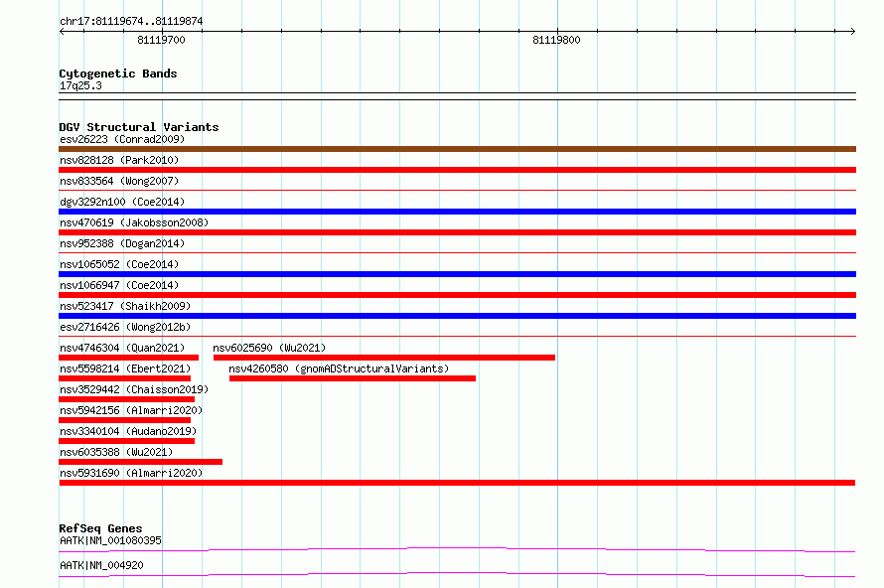Image resolution: width=884 pixels, height=588 pixels.
Task: Select variant nsv5931690 (Almarri2020) label
Action: tap(131, 473)
